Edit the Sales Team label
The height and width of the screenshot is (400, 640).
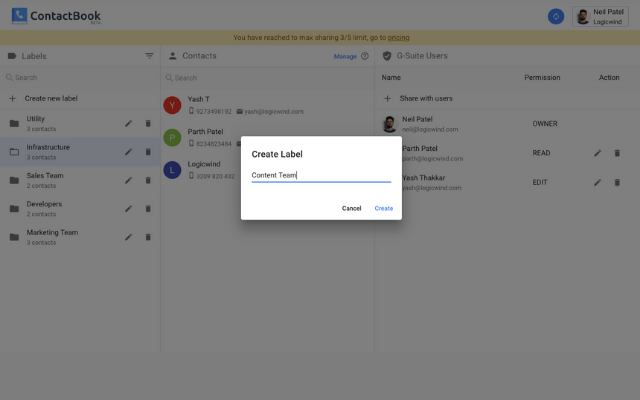[129, 180]
